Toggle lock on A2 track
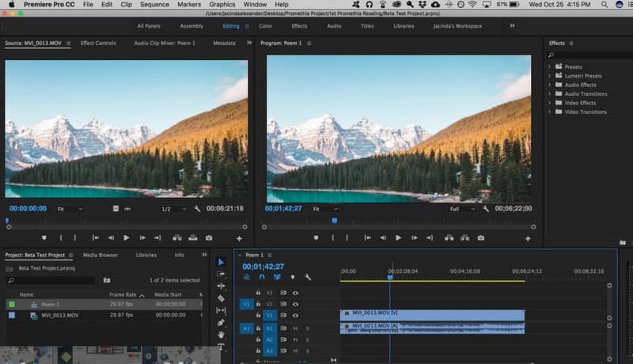This screenshot has width=633, height=364. pos(259,339)
